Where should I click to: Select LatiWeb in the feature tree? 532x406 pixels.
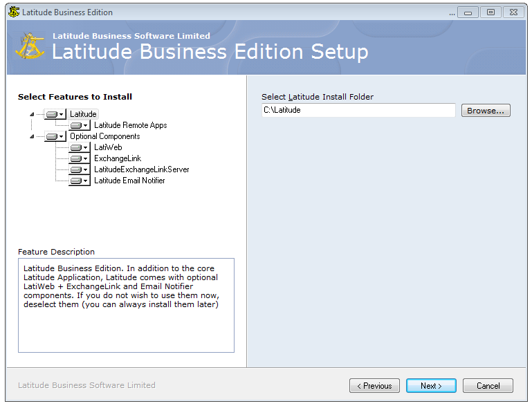[x=108, y=147]
